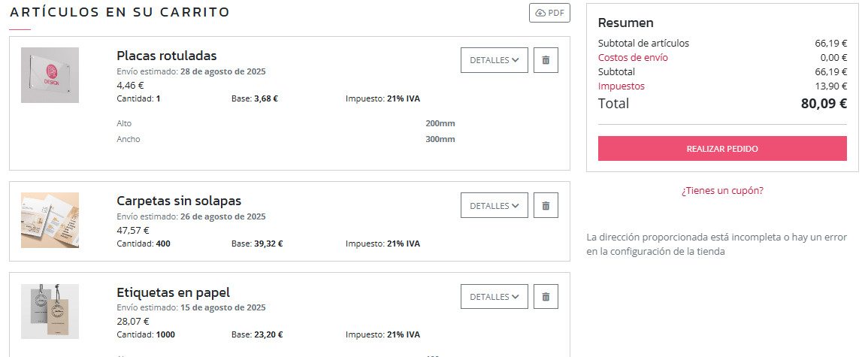Click the Placas rotuladas product title

[x=167, y=56]
